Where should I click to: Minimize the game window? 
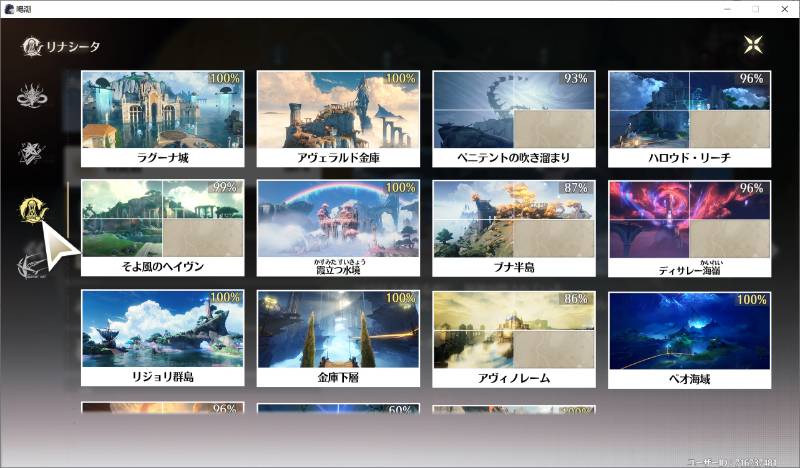[728, 9]
